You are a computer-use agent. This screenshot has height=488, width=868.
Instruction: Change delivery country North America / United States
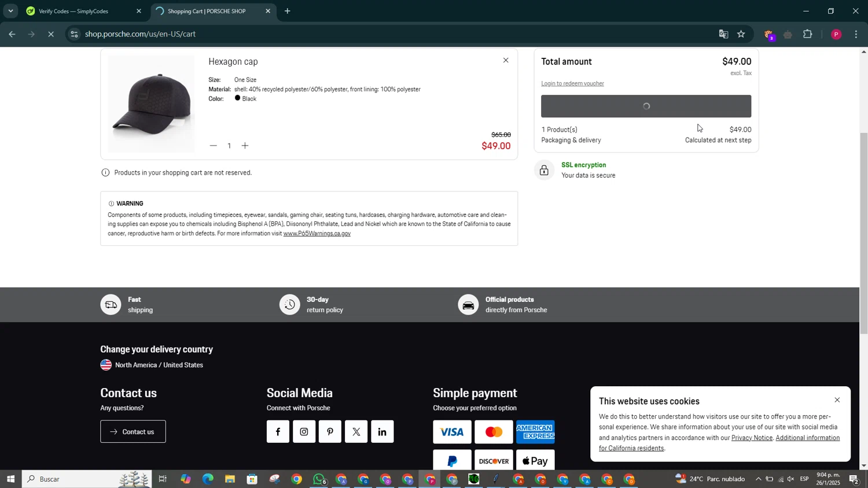tap(152, 365)
